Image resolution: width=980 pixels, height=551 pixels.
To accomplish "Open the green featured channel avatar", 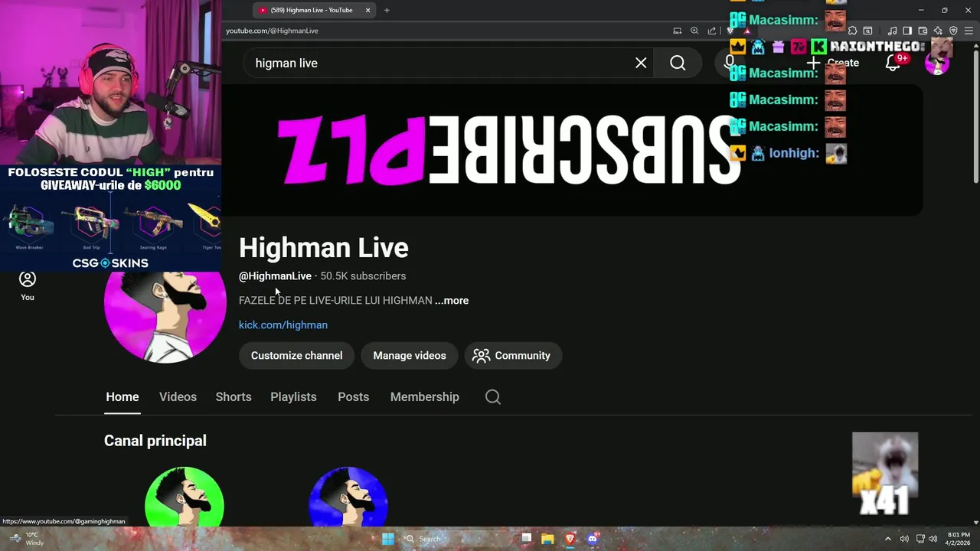I will pyautogui.click(x=185, y=497).
